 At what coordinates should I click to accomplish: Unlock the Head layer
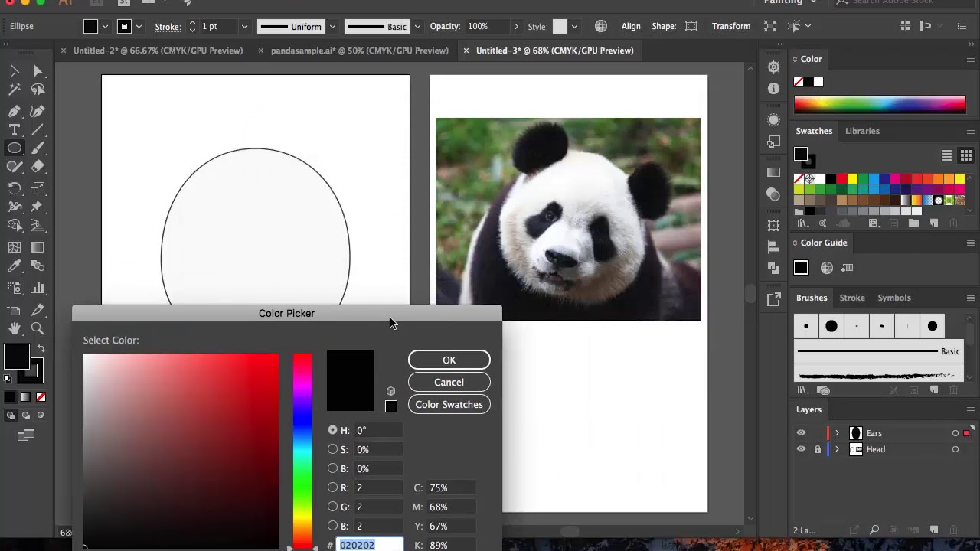818,449
